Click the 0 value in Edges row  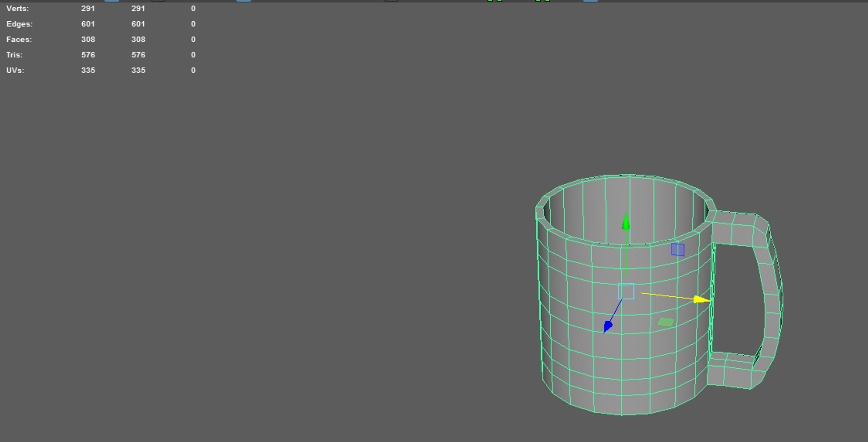193,24
